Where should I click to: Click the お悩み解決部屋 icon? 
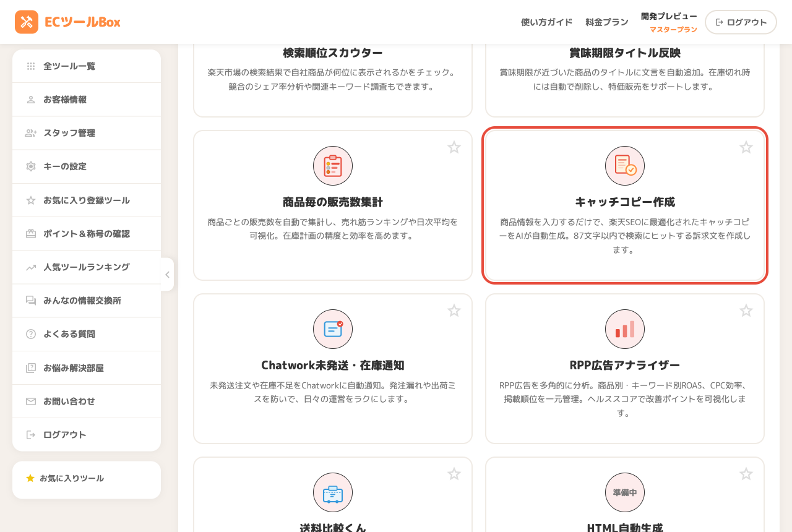[x=31, y=368]
